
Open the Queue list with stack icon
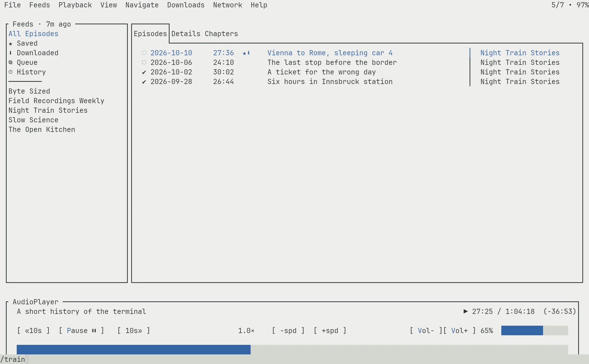[23, 62]
